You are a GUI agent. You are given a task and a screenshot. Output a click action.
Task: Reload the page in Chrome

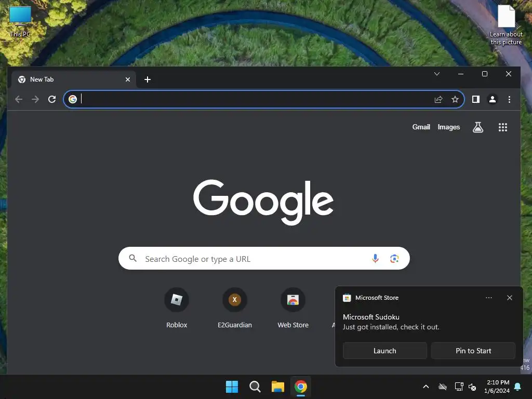pos(52,99)
